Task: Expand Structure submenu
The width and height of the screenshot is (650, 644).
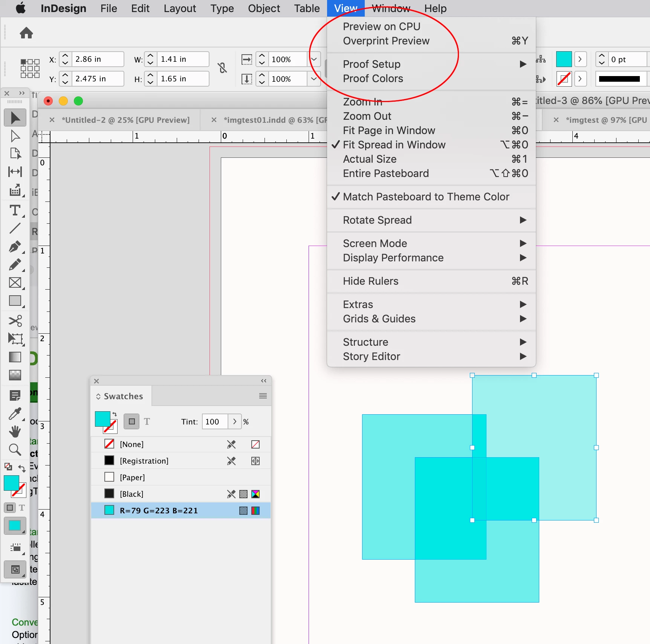Action: [431, 342]
